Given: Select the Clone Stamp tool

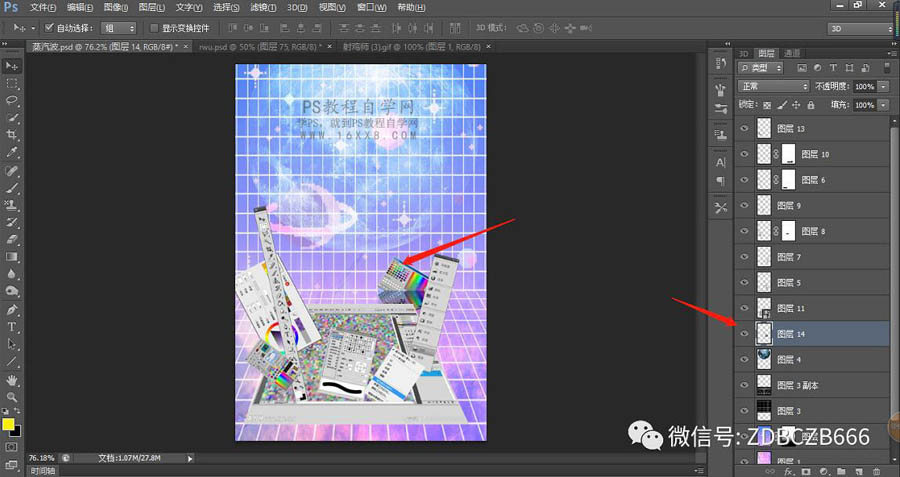Looking at the screenshot, I should point(11,205).
